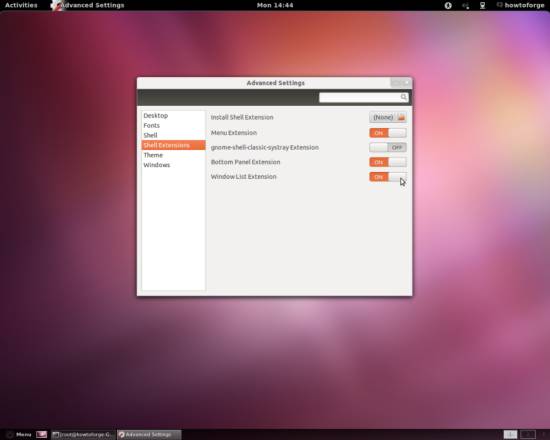
Task: Select the Windows category
Action: tap(173, 165)
